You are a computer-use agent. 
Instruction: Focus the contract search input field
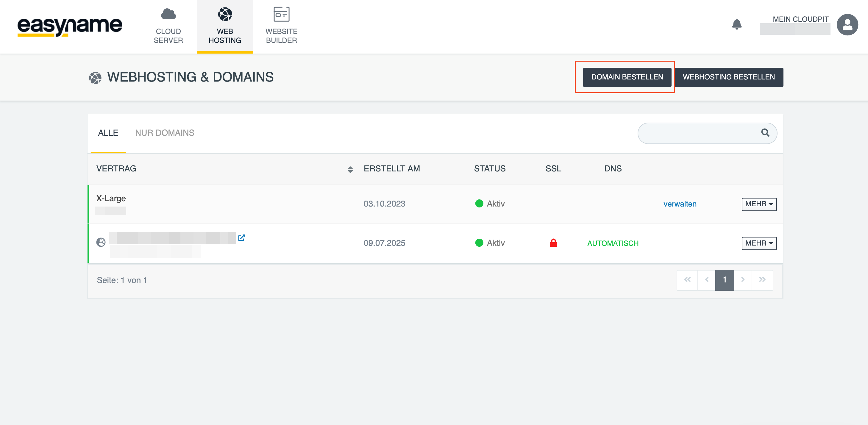pyautogui.click(x=697, y=133)
